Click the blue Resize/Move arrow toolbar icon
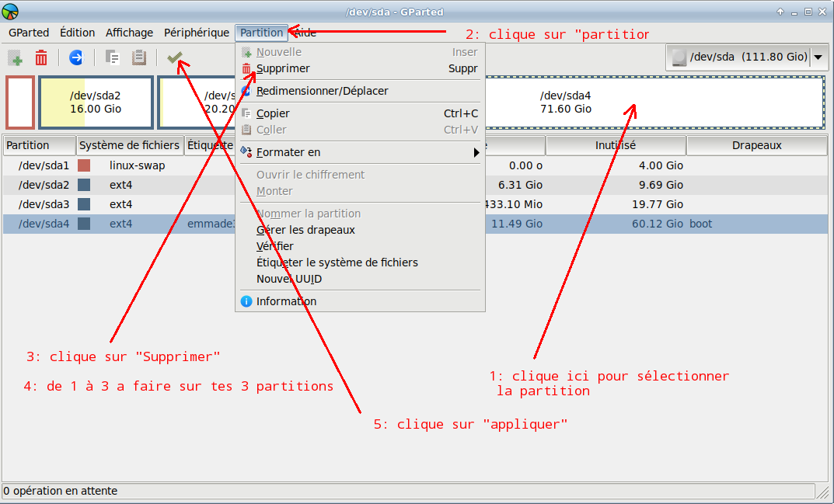The height and width of the screenshot is (504, 834). click(x=76, y=57)
